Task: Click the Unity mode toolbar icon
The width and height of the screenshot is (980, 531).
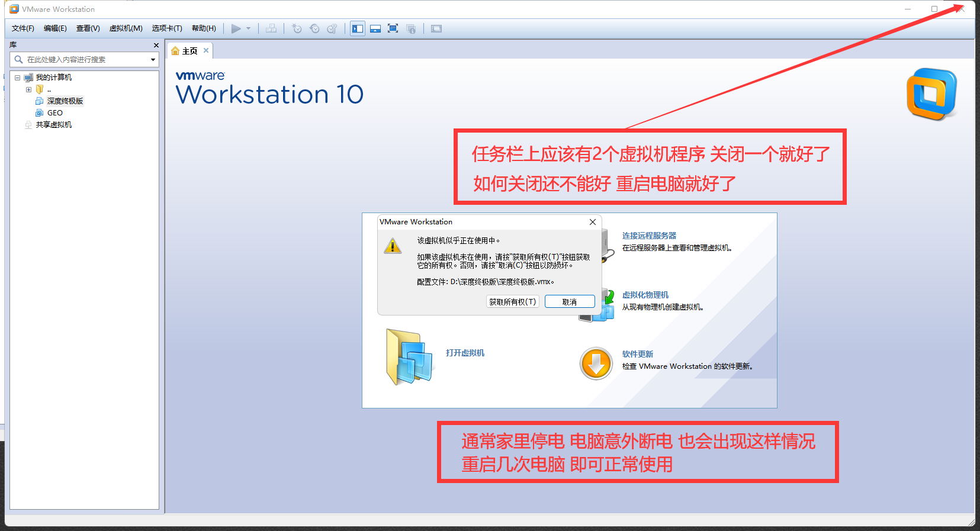Action: (412, 28)
